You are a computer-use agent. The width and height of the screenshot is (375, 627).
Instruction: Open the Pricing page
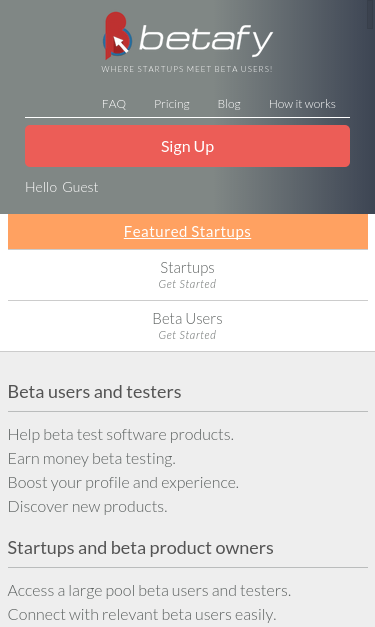[x=172, y=104]
